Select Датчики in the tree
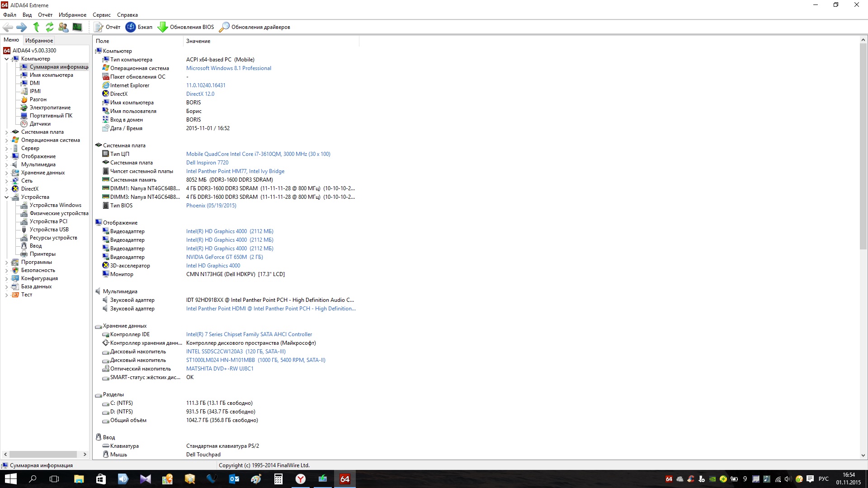Screen dimensions: 868x488 (40, 124)
